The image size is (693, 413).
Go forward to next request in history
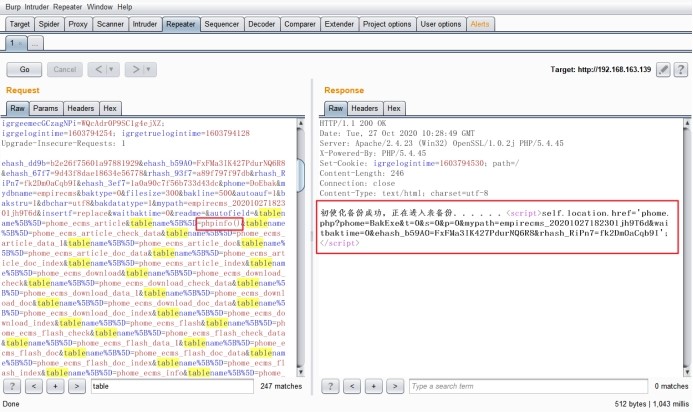(x=136, y=69)
